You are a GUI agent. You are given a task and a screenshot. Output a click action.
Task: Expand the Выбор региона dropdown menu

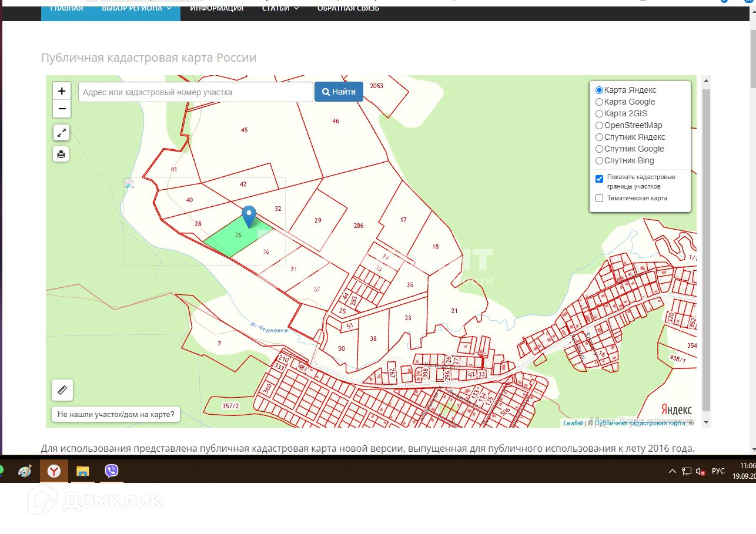(x=136, y=8)
